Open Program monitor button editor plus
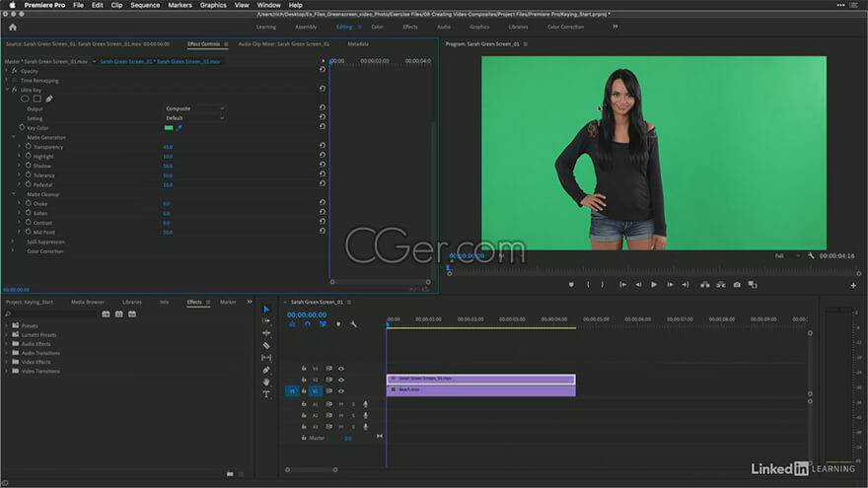This screenshot has height=488, width=868. pos(853,286)
